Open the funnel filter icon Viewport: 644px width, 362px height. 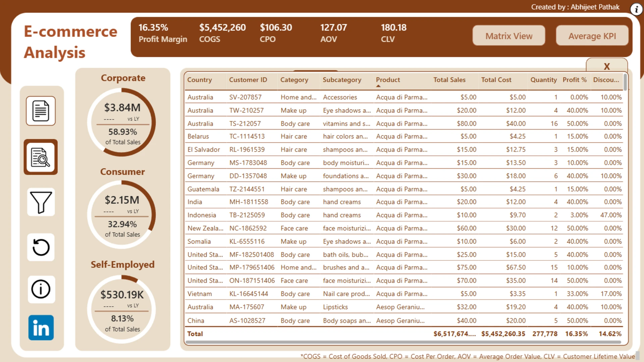[41, 202]
